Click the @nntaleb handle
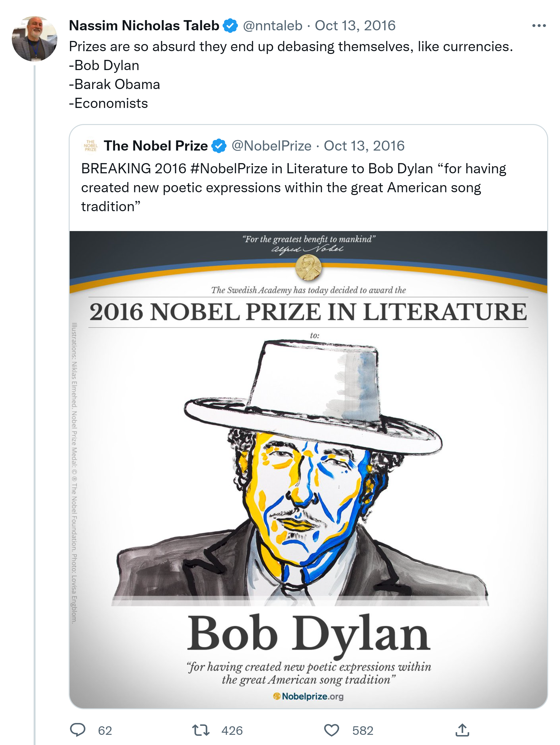Screen dimensions: 560x745 (x=273, y=26)
